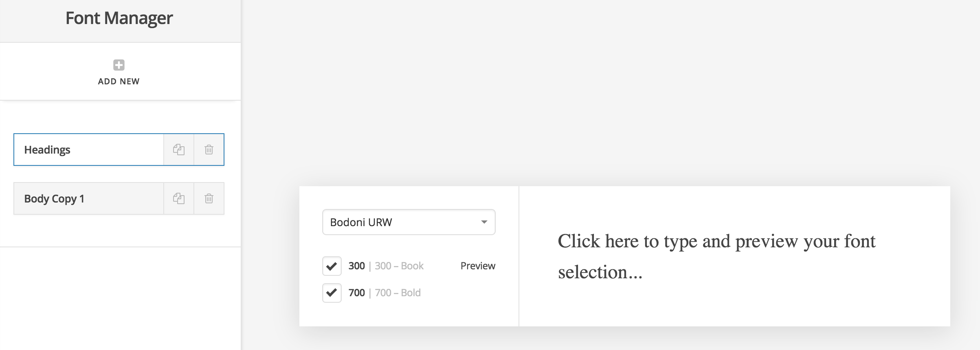Duplicate the Body Copy 1 entry
The image size is (980, 350).
[179, 198]
